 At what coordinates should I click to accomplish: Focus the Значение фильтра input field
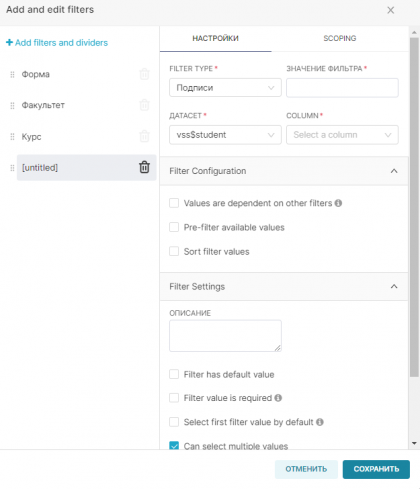point(342,88)
